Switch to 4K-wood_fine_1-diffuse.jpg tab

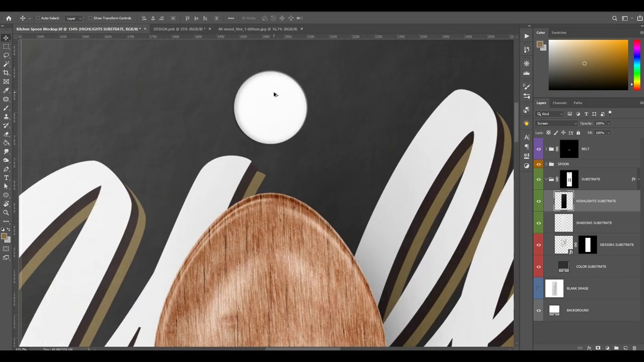click(257, 29)
